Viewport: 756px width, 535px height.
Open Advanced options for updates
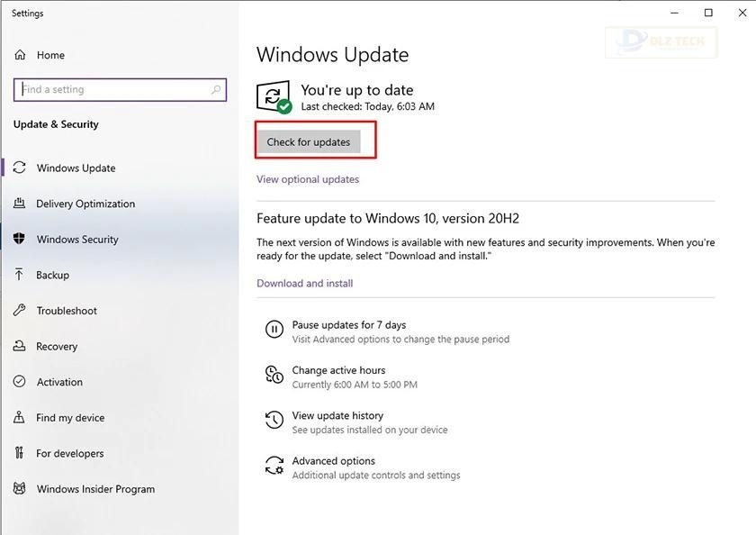click(334, 461)
